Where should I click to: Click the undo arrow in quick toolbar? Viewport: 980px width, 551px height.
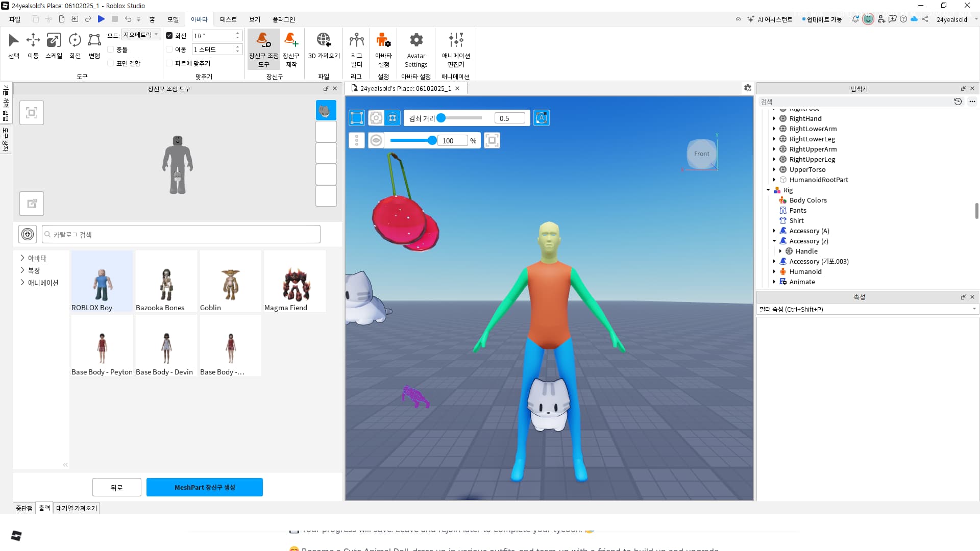(x=128, y=19)
